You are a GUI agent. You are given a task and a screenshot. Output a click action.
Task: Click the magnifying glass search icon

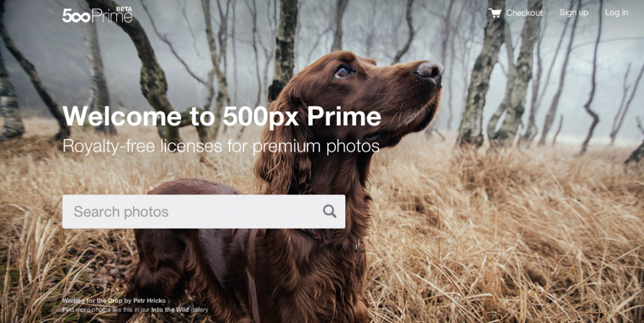click(330, 211)
